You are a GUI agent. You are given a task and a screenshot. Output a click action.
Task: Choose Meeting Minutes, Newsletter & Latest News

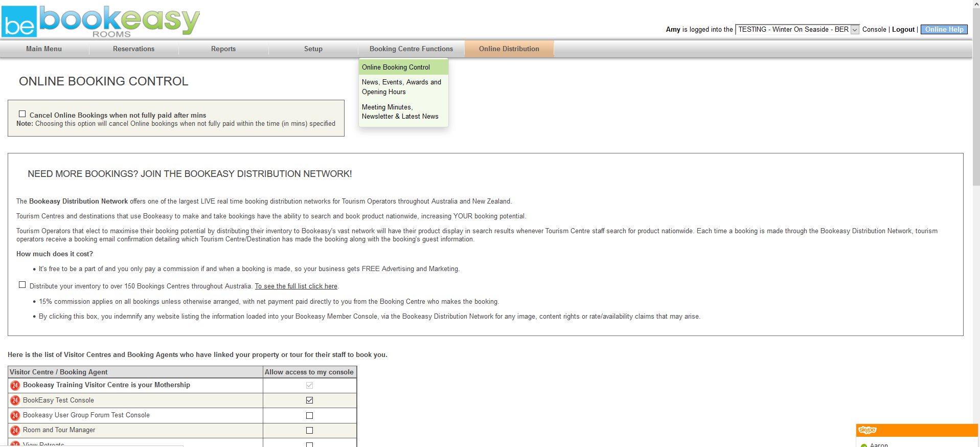404,111
